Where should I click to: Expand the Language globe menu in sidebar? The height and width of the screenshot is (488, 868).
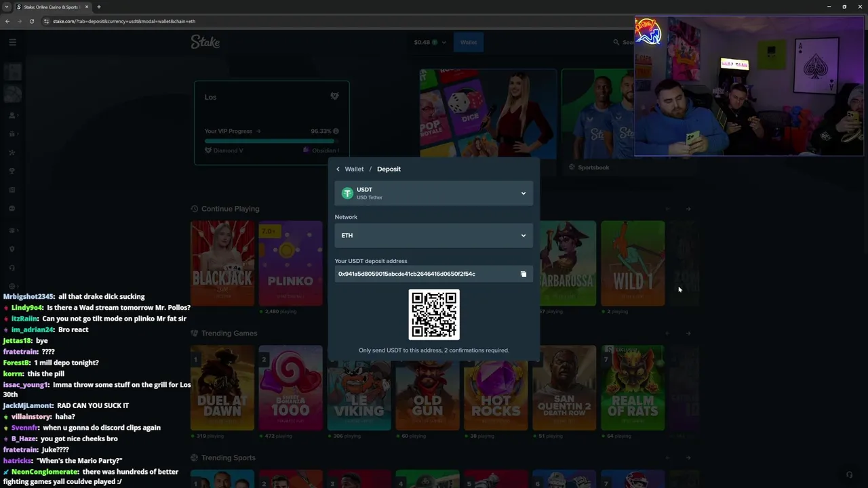pos(12,286)
